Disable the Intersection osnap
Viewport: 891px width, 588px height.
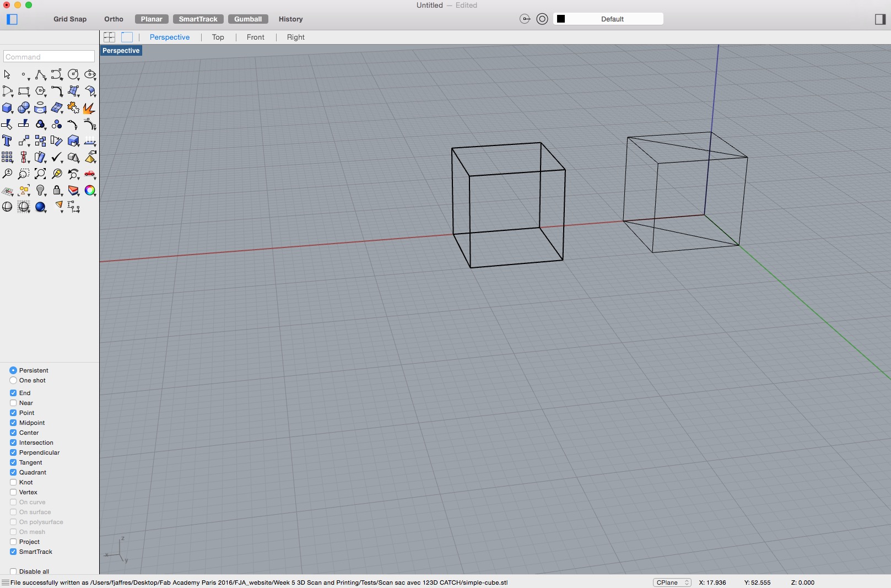(13, 443)
